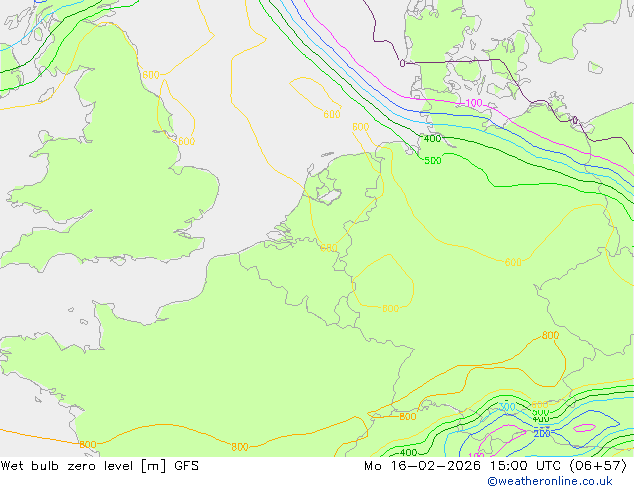Click the orange "800" label near the Czech border
634x490 pixels.
[x=550, y=335]
